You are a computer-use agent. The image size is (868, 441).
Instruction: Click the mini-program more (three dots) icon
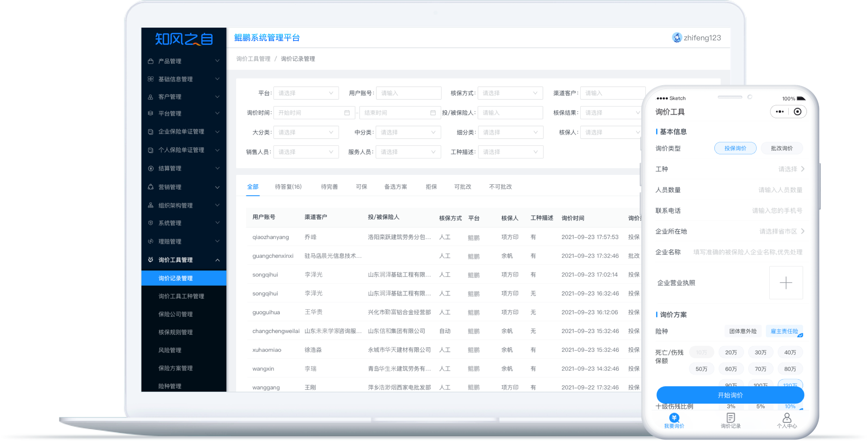pos(779,112)
